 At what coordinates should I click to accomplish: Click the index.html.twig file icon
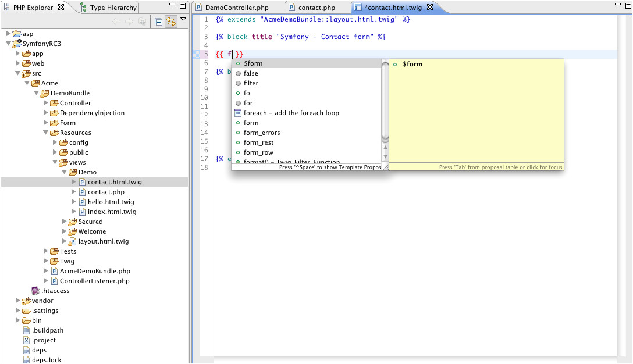click(x=82, y=212)
